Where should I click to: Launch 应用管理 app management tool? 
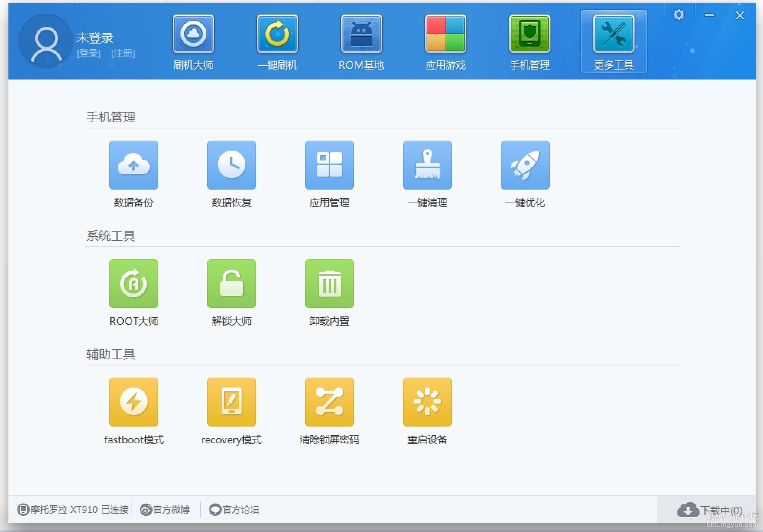point(329,165)
